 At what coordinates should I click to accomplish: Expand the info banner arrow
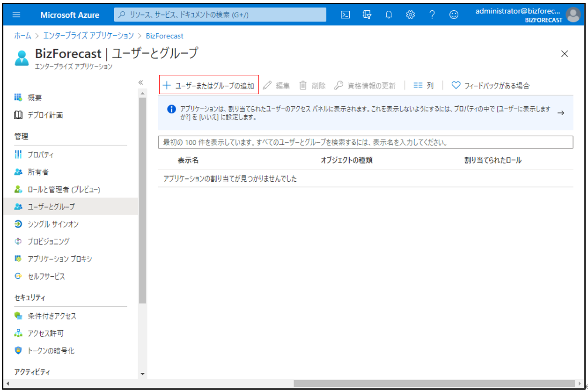point(561,113)
